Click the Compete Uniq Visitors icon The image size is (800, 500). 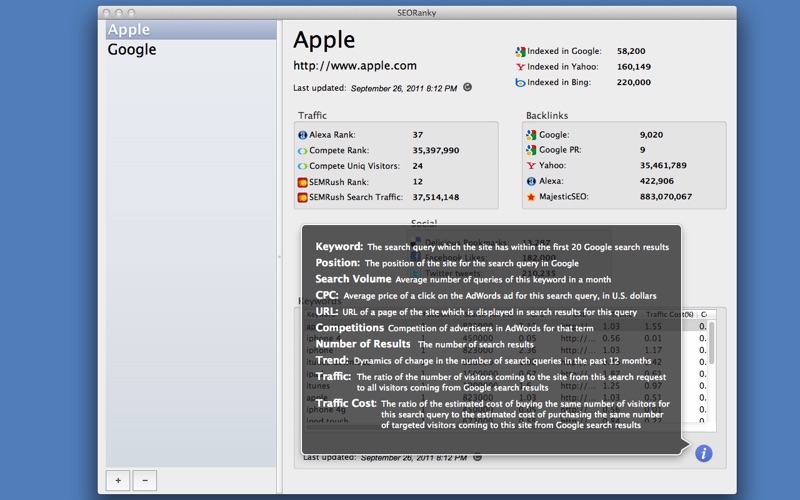(303, 166)
